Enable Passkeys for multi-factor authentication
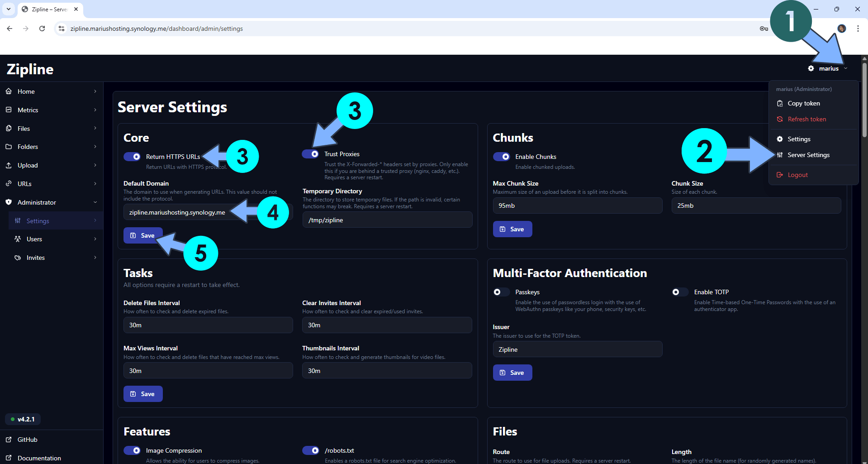This screenshot has width=868, height=464. (x=501, y=292)
